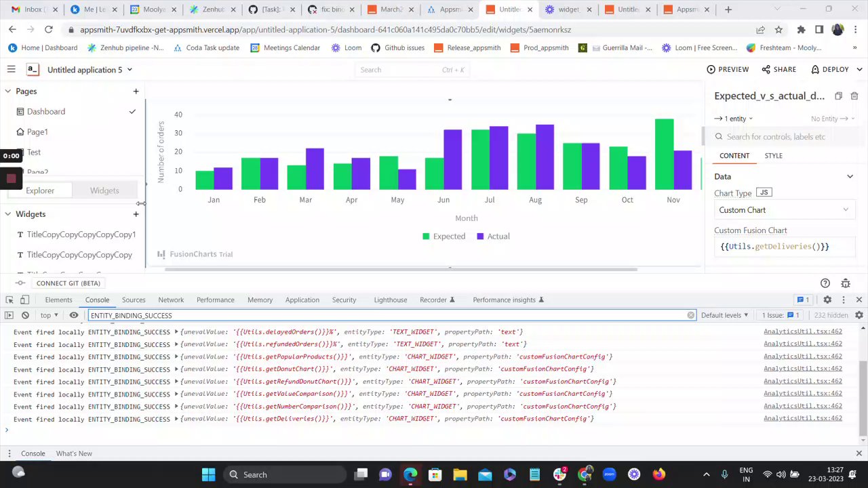Screen dimensions: 868x488
Task: Clear the console filter text
Action: tap(691, 315)
